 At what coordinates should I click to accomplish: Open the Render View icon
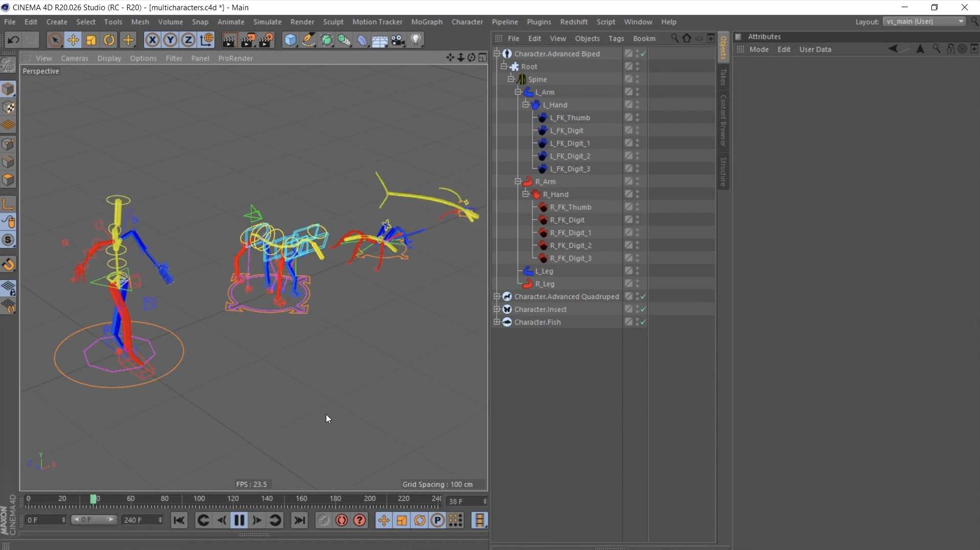coord(229,40)
